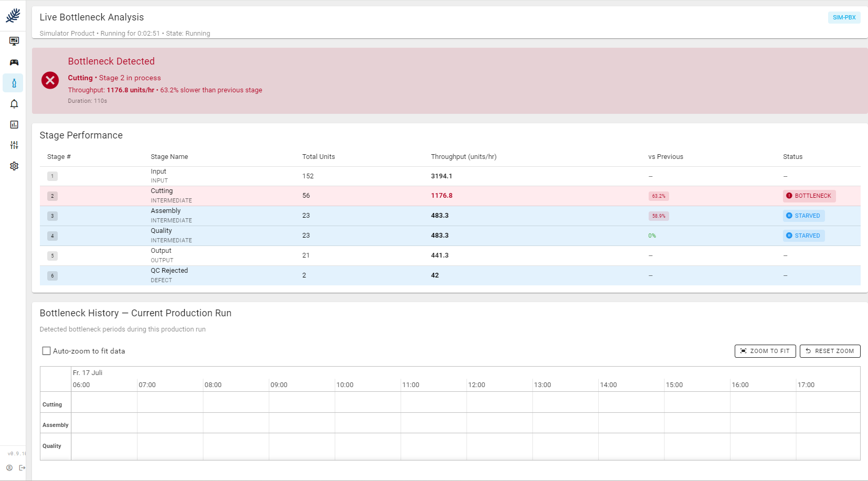Open the notifications bell icon

pos(14,103)
